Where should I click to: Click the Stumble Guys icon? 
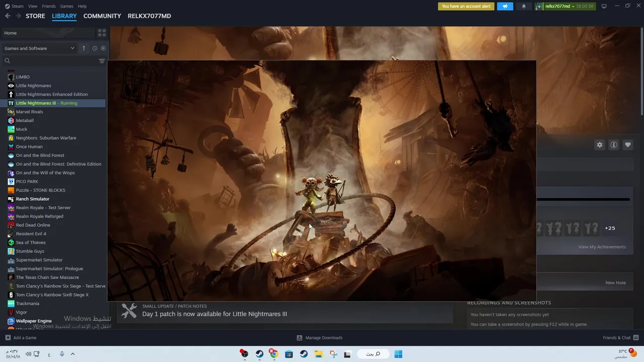pos(11,251)
